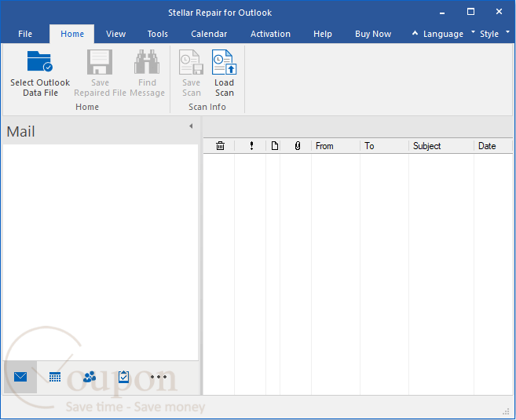Open the Contacts people icon
The height and width of the screenshot is (420, 516).
coord(90,377)
